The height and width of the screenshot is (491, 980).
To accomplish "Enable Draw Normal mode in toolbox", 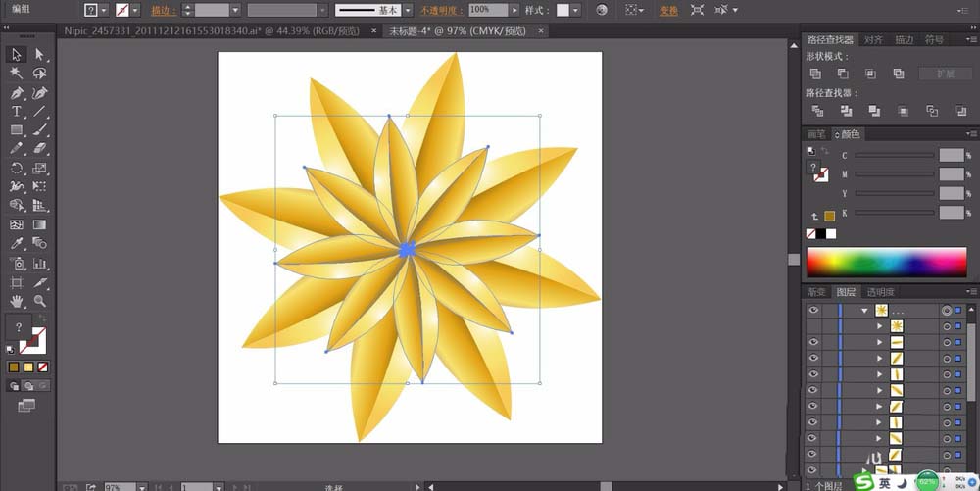I will (14, 387).
